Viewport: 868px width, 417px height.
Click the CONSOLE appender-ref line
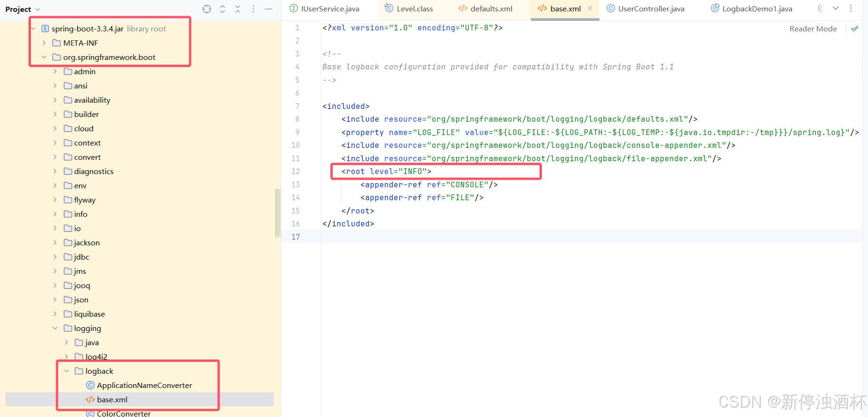429,184
